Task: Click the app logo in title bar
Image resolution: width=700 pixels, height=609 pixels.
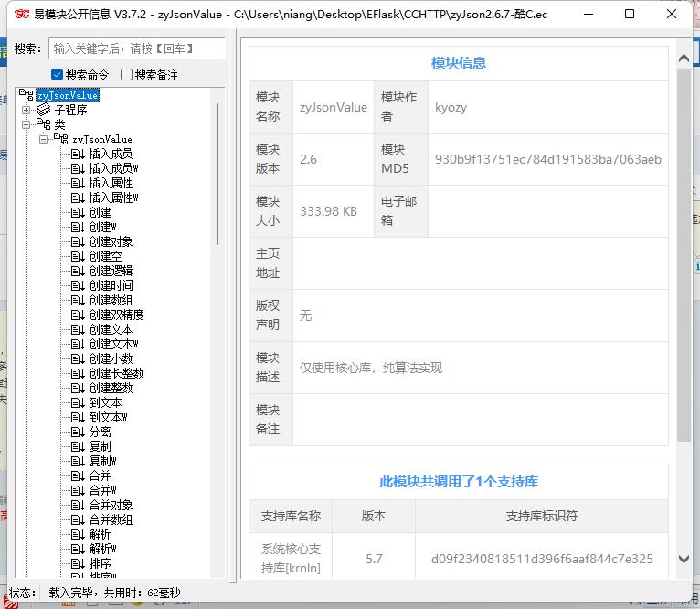Action: [20, 14]
